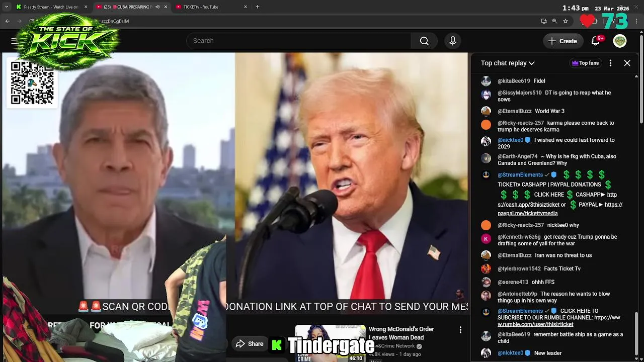
Task: Bookmark this page with the star icon
Action: point(566,21)
